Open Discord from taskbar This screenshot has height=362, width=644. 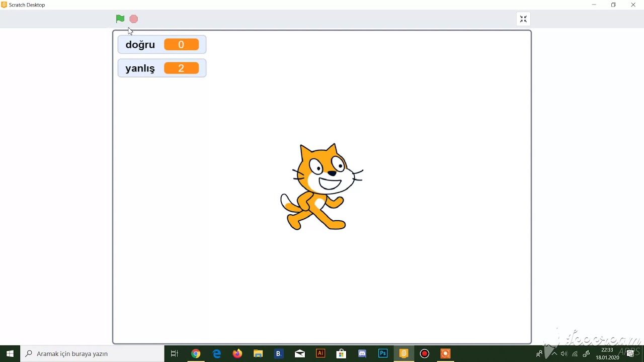click(362, 353)
